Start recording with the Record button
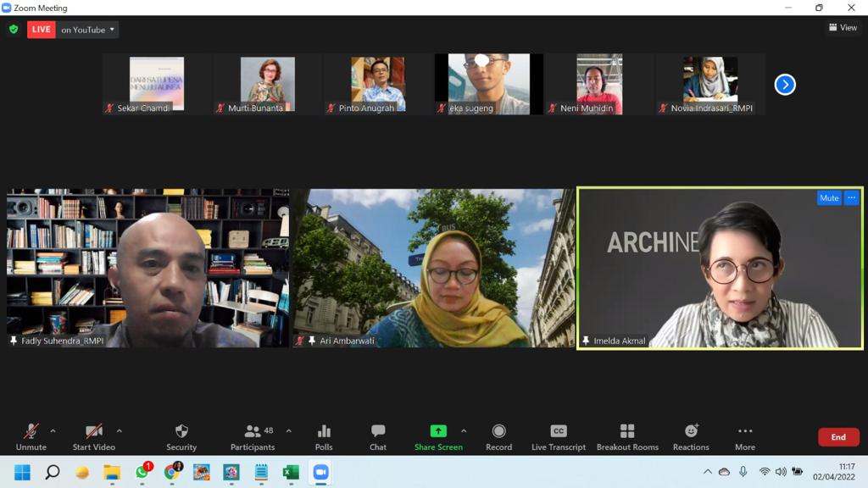This screenshot has height=488, width=868. coord(498,431)
